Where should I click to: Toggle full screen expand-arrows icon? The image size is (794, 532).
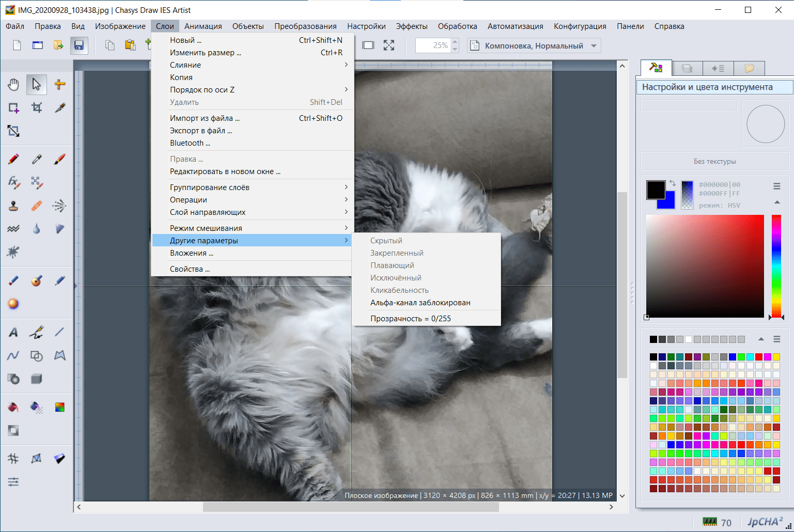(389, 45)
